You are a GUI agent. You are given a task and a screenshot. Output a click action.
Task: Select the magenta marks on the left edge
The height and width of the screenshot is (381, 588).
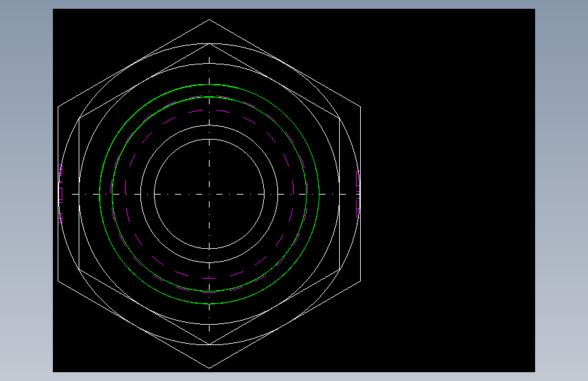click(60, 195)
